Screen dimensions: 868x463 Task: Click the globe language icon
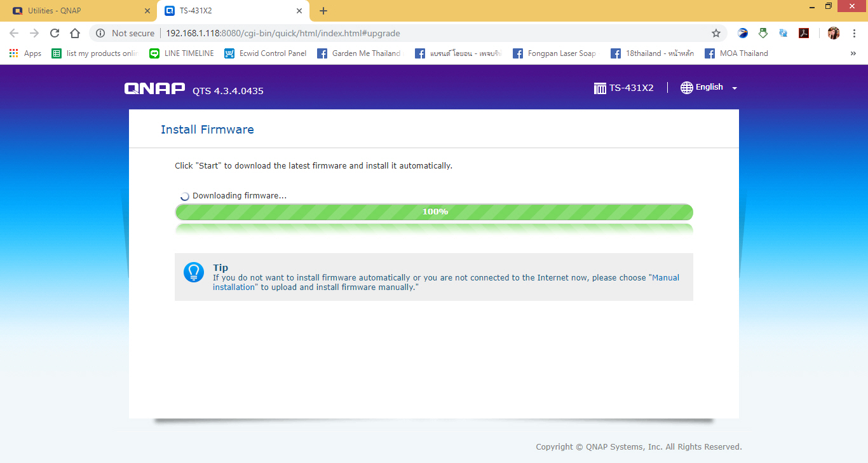coord(687,87)
